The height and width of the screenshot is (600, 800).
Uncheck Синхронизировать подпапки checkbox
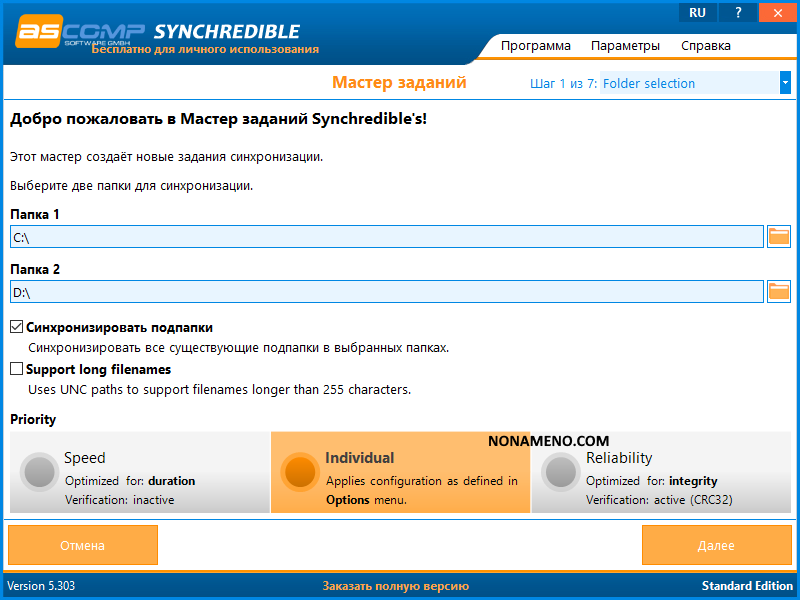(17, 327)
